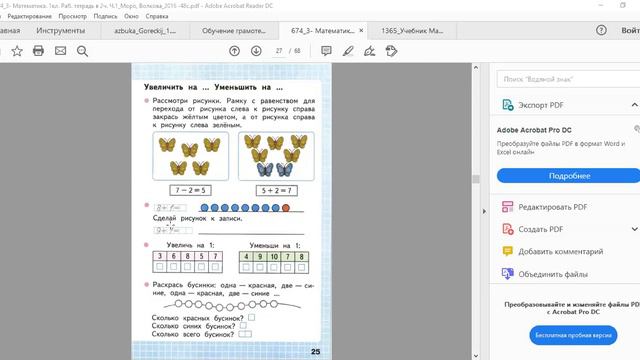Print the document with printer icon

[38, 51]
